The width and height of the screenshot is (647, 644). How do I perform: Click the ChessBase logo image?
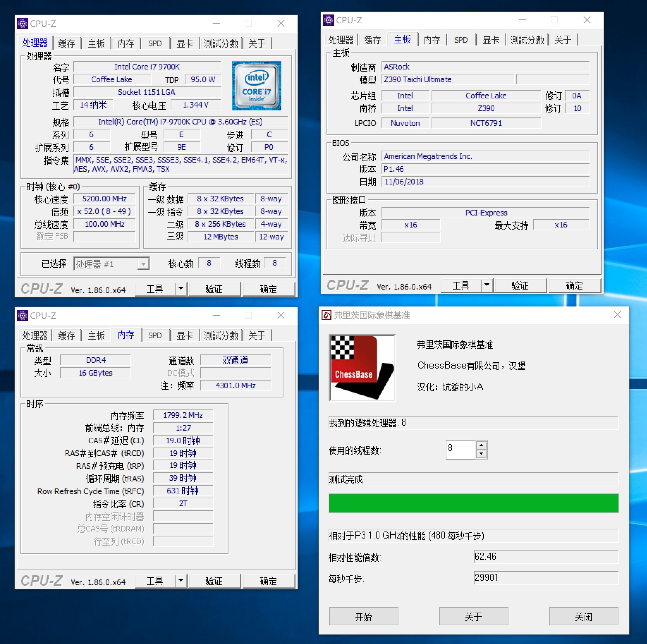click(x=361, y=368)
